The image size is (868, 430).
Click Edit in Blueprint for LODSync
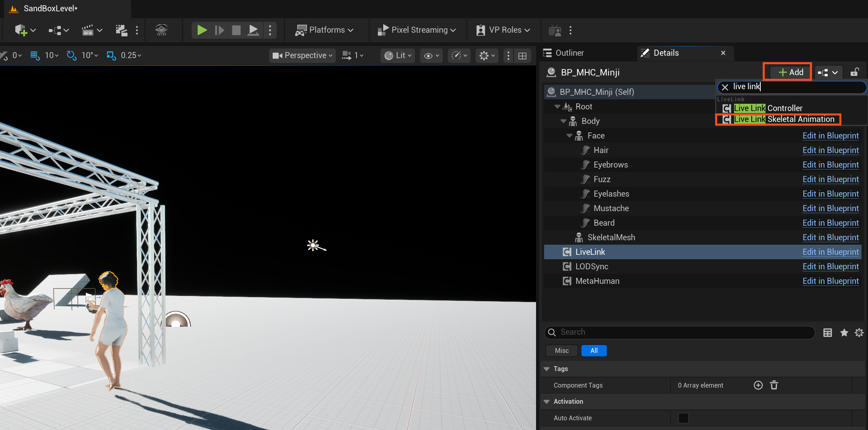pos(830,266)
